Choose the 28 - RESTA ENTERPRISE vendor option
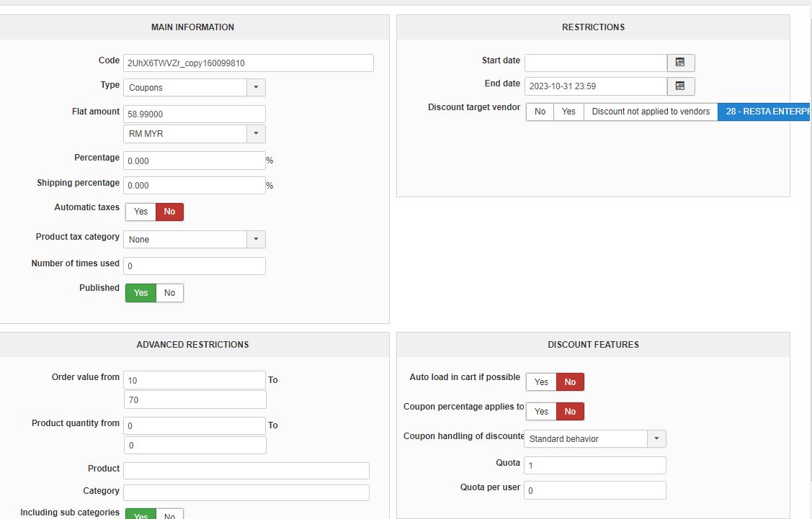The width and height of the screenshot is (812, 519). click(x=764, y=112)
